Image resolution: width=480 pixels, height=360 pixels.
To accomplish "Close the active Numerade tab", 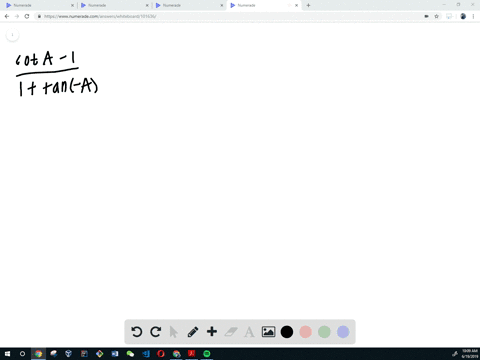I will [x=296, y=5].
